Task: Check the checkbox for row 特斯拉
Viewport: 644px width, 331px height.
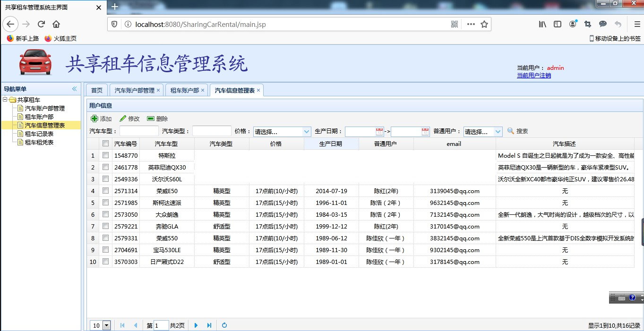Action: pos(105,155)
